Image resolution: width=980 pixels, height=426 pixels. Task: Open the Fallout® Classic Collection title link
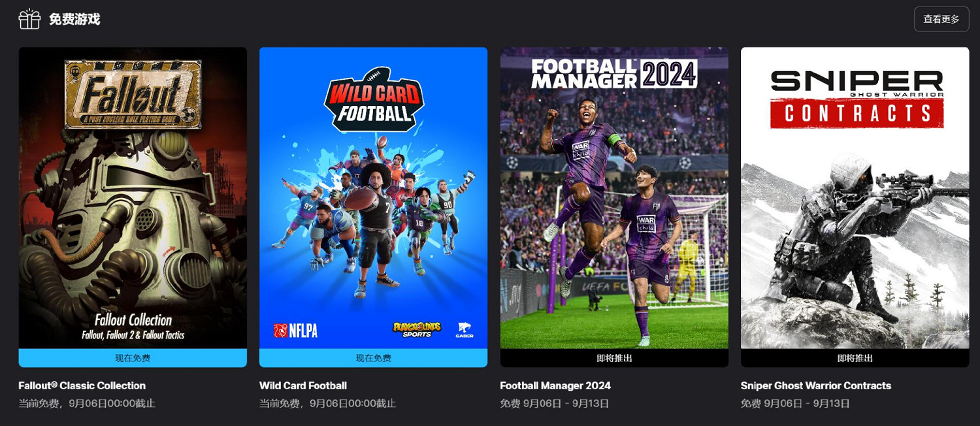tap(82, 385)
